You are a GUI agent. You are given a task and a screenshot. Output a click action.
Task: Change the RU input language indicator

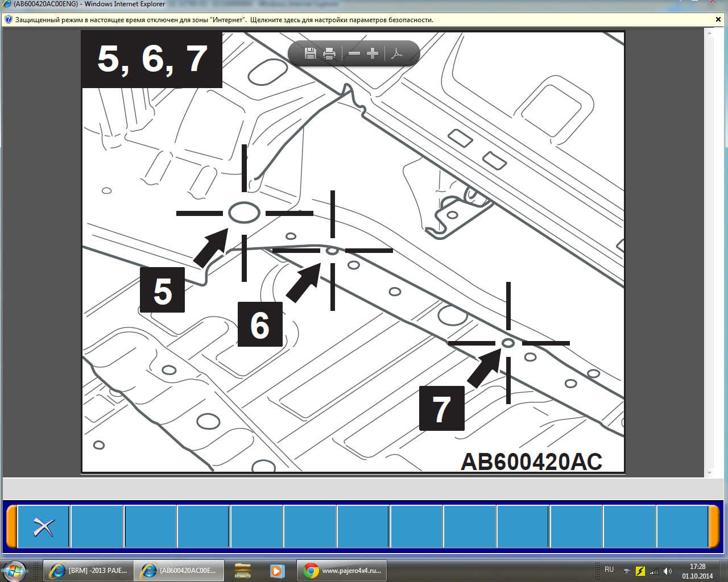click(x=609, y=569)
